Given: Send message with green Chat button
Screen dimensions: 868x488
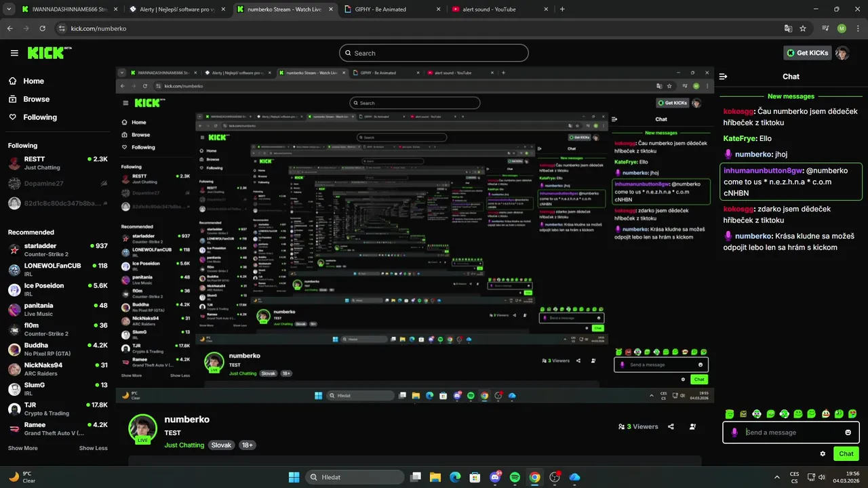Looking at the screenshot, I should pos(846,453).
